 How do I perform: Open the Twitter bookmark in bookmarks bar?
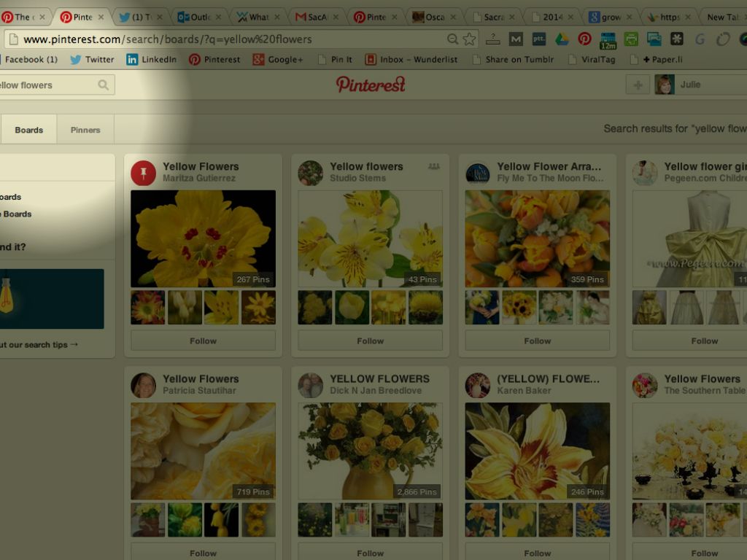[x=92, y=60]
